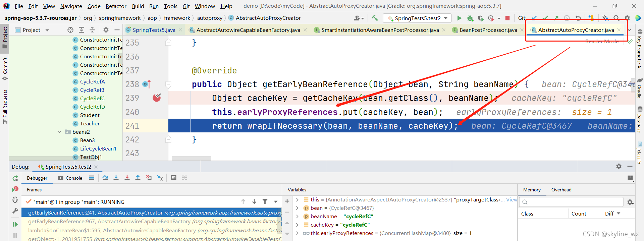
Task: Click the 'autoproxy' breadcrumb
Action: 210,18
